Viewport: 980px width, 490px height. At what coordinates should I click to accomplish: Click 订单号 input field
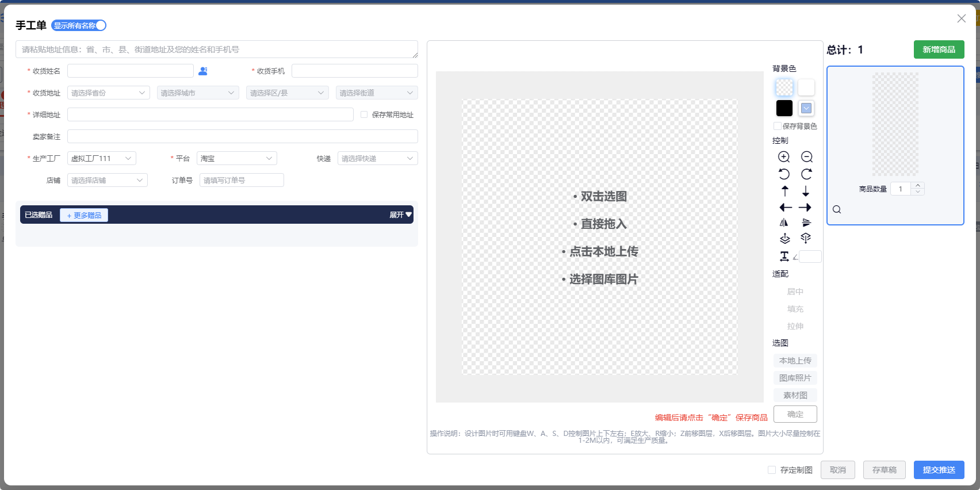pyautogui.click(x=242, y=180)
